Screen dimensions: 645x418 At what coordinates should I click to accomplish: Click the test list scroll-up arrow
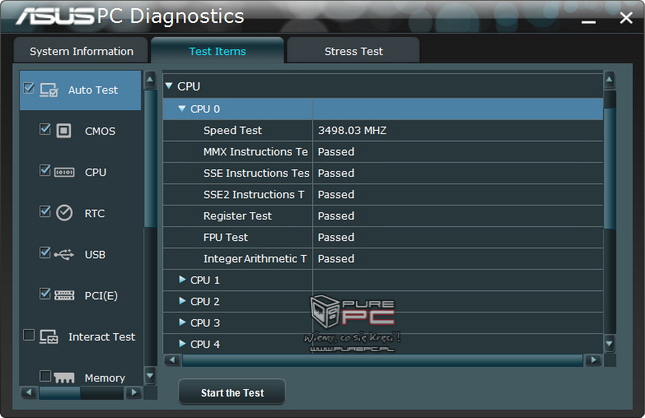tap(150, 80)
